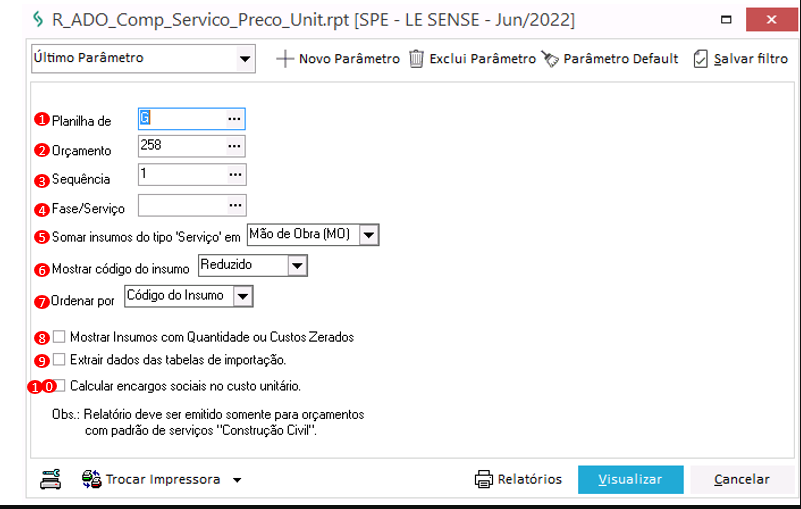Open lookup ellipsis for Fase/Serviço
801x509 pixels.
tap(235, 205)
